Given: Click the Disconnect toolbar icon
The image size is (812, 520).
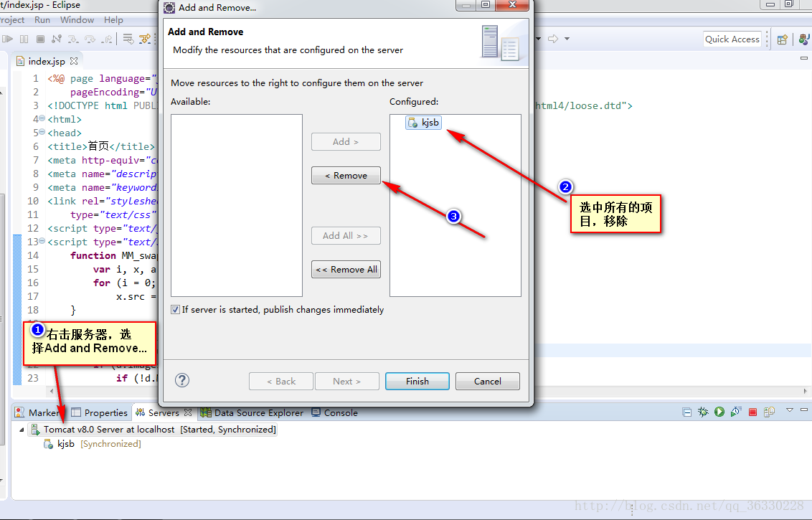Looking at the screenshot, I should (57, 39).
